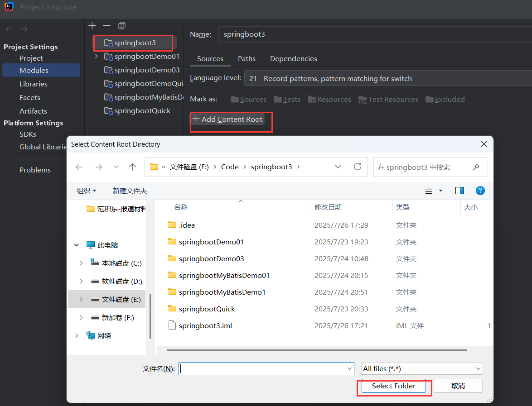Open SDKs platform settings
The width and height of the screenshot is (532, 406).
click(28, 134)
